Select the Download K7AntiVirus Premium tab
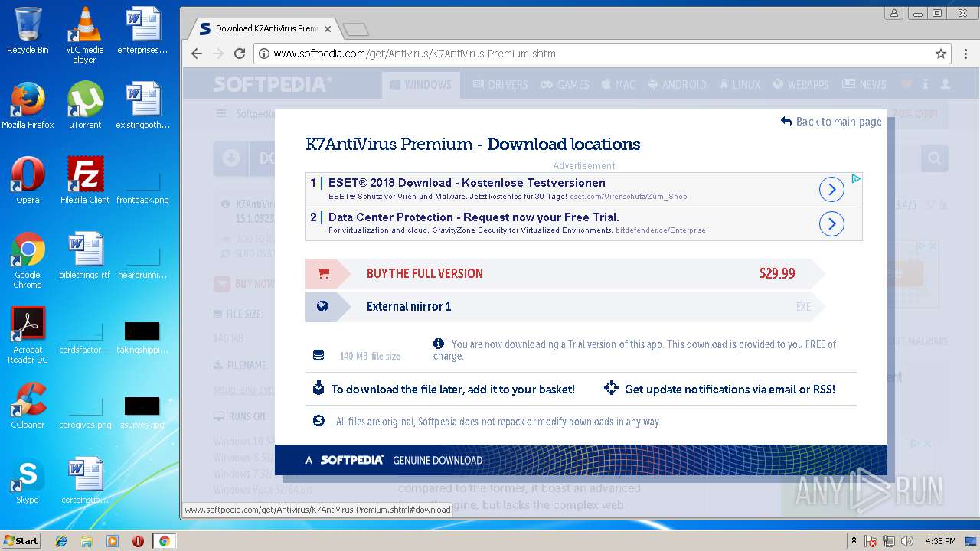The image size is (980, 551). [x=265, y=28]
